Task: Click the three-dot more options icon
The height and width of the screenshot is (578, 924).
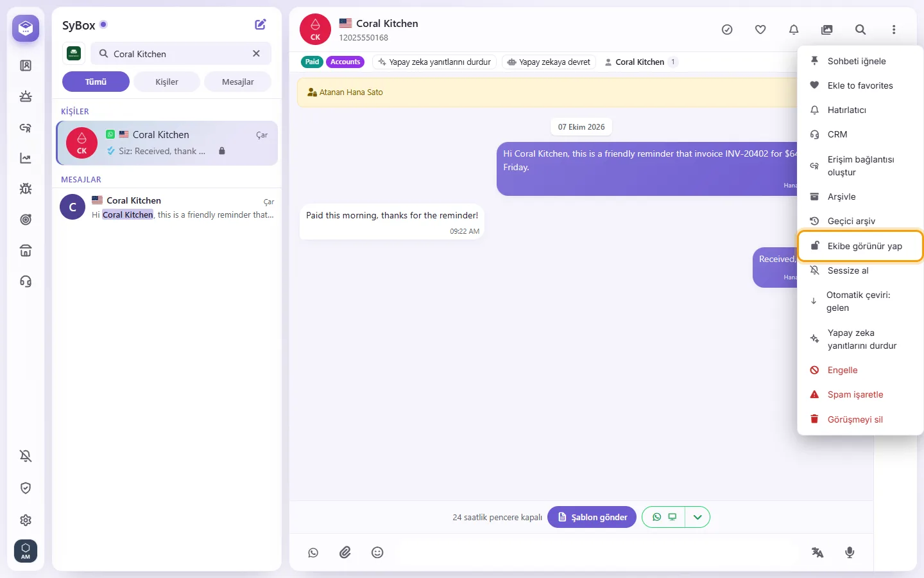Action: [x=894, y=30]
